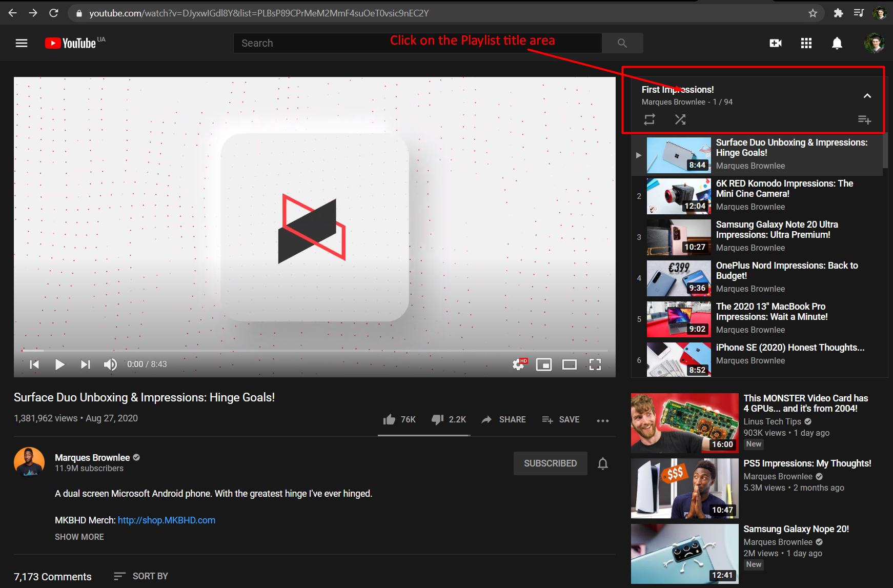
Task: Open the First Impressions! playlist title
Action: pos(678,90)
